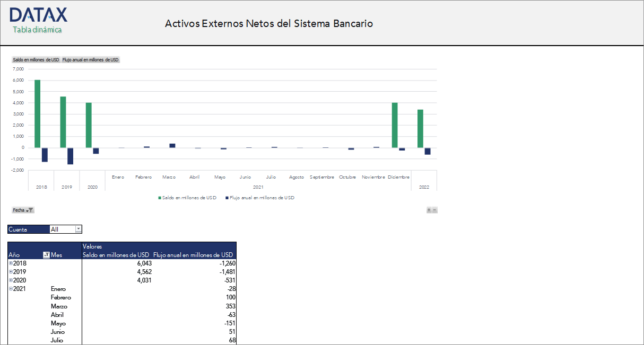This screenshot has width=644, height=345.
Task: Click the filter funnel icon beside Año header
Action: (47, 255)
